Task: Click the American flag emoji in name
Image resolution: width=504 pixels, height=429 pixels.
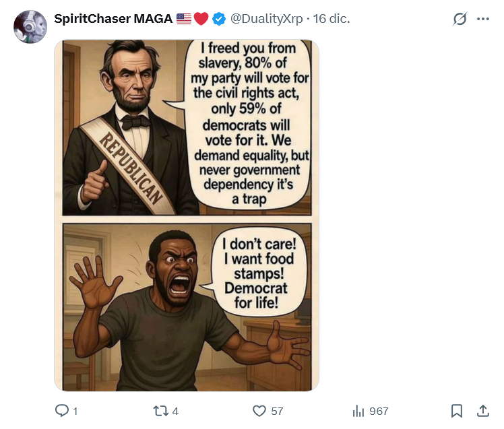Action: [184, 19]
